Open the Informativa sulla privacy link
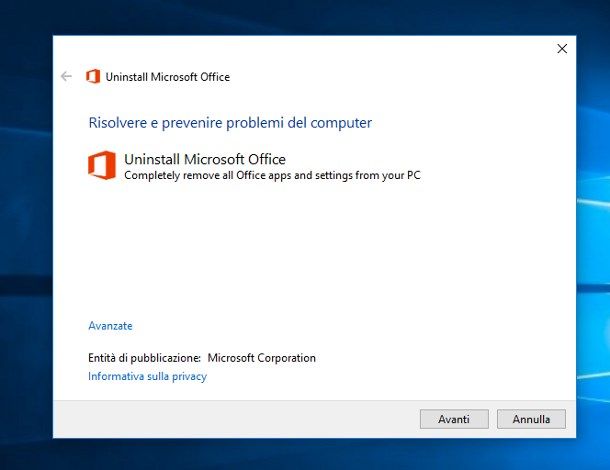The image size is (610, 470). coord(147,376)
